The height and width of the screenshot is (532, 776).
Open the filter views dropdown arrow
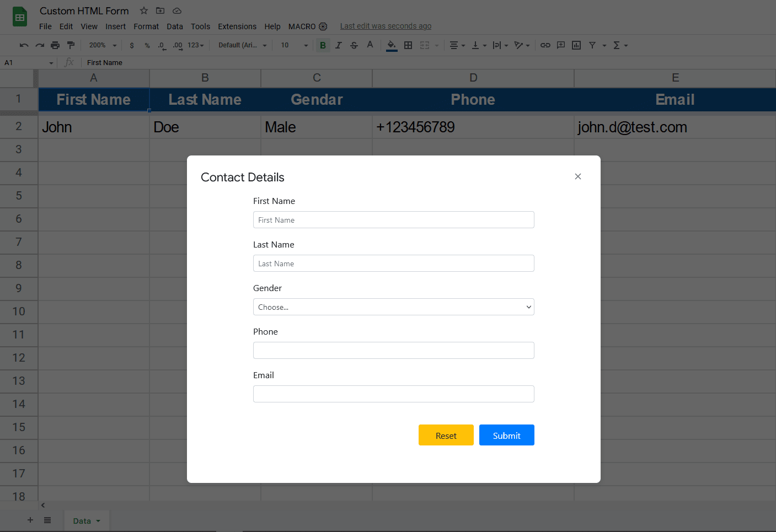[x=604, y=45]
